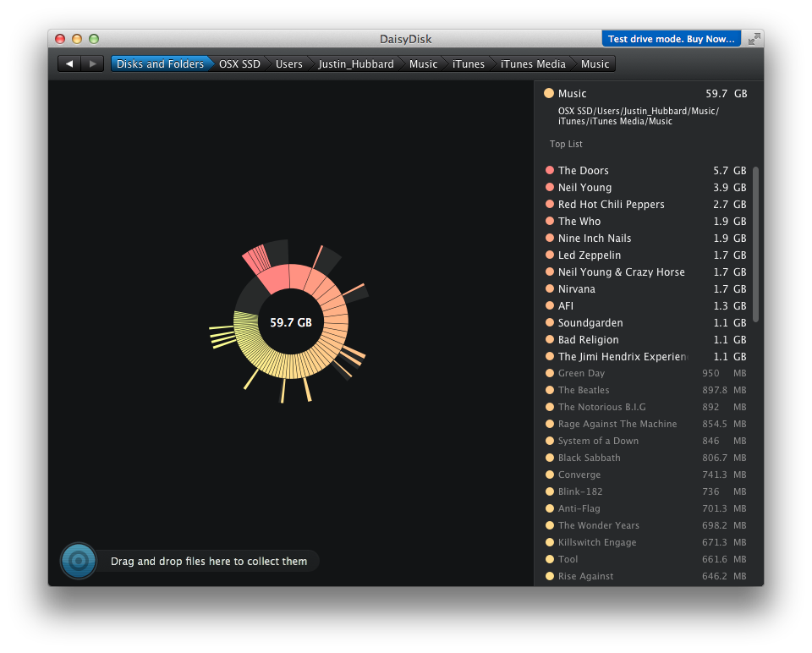The height and width of the screenshot is (653, 812).
Task: Select Led Zeppelin entry
Action: [x=645, y=255]
